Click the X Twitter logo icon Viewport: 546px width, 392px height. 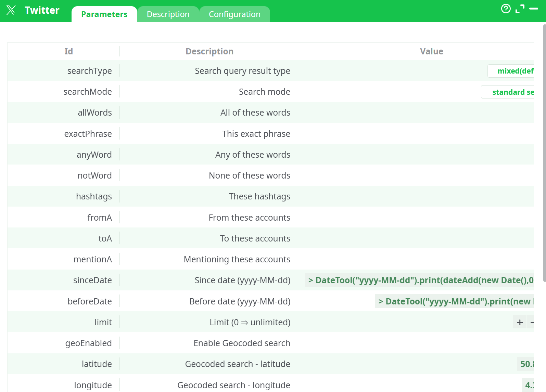pyautogui.click(x=11, y=10)
